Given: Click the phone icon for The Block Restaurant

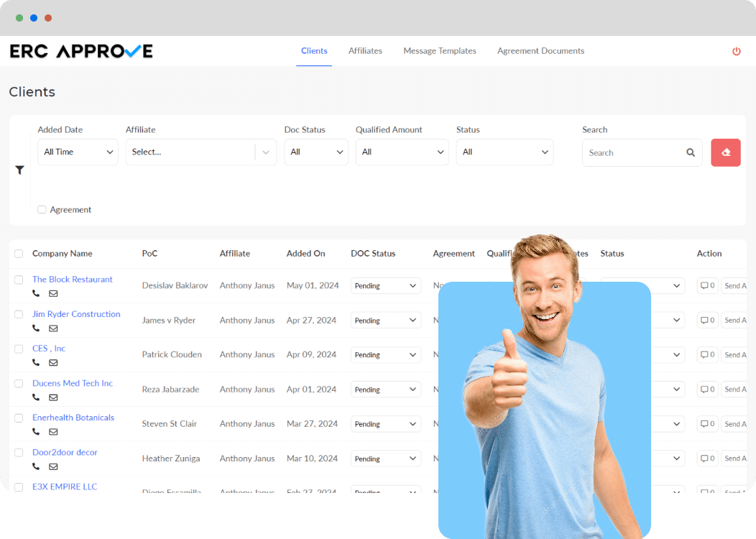Looking at the screenshot, I should (x=36, y=293).
